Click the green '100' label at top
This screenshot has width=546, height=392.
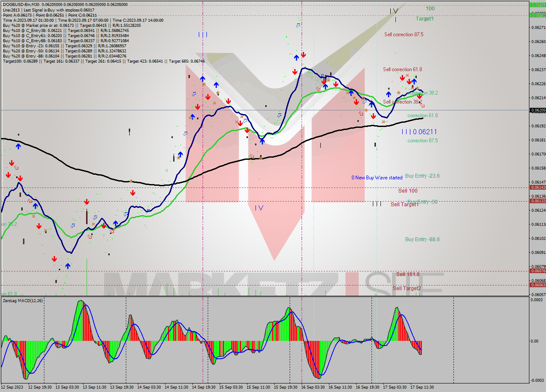(430, 9)
